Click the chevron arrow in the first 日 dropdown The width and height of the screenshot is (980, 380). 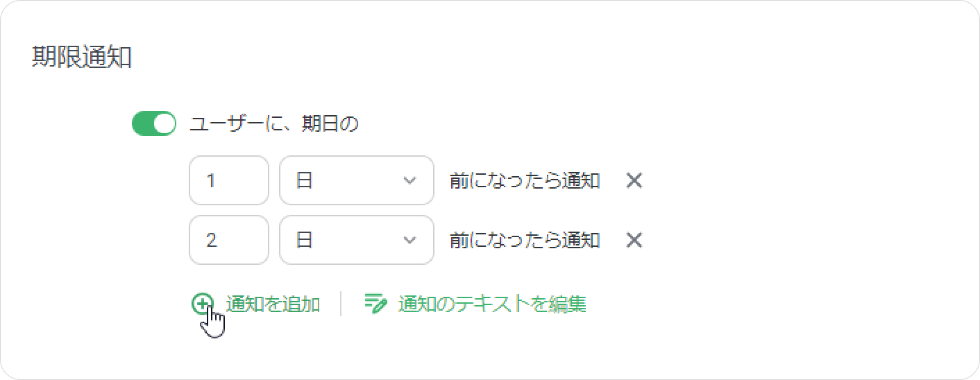click(409, 181)
